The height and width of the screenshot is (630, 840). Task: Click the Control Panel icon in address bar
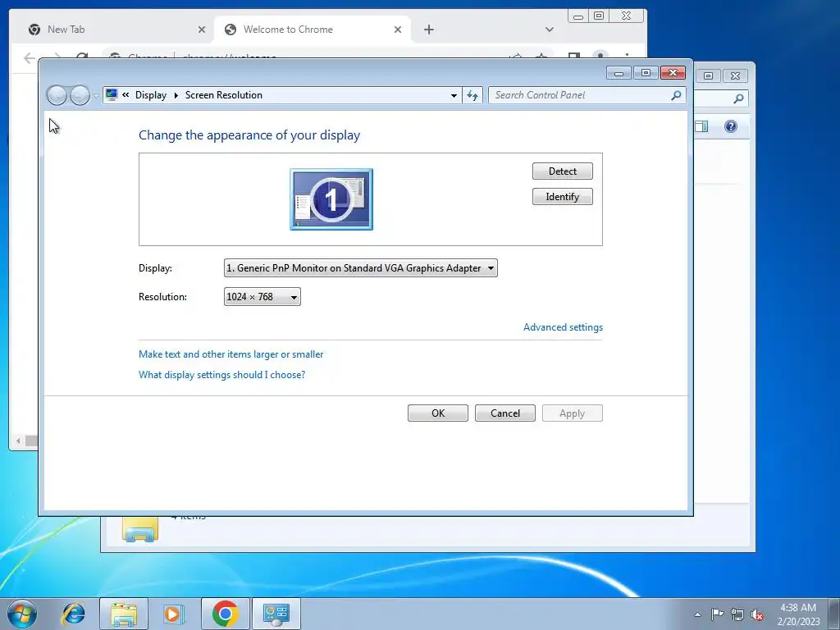pos(112,95)
